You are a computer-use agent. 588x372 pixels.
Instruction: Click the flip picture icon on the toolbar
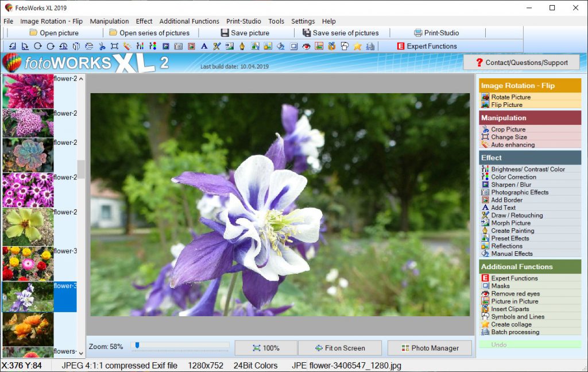76,46
